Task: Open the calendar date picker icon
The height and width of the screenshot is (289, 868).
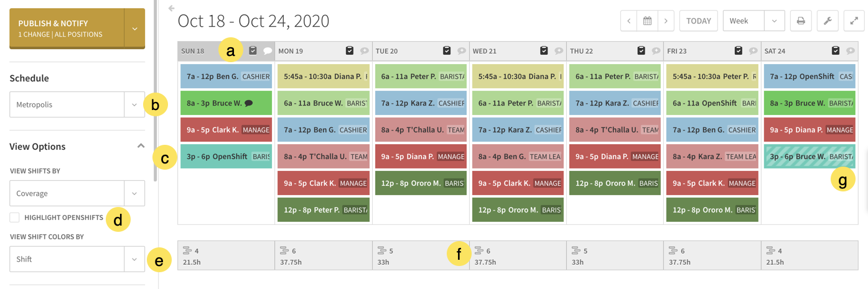Action: pos(647,21)
